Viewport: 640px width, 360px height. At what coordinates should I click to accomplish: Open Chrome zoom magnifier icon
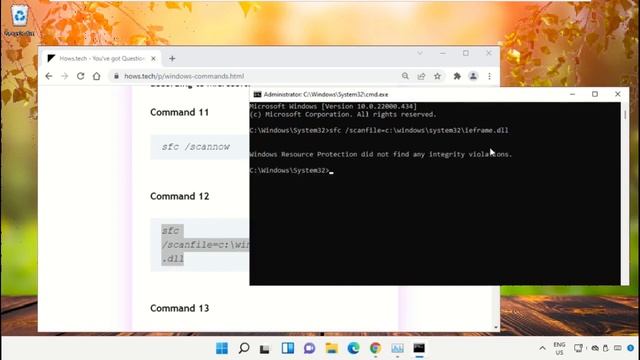click(405, 76)
